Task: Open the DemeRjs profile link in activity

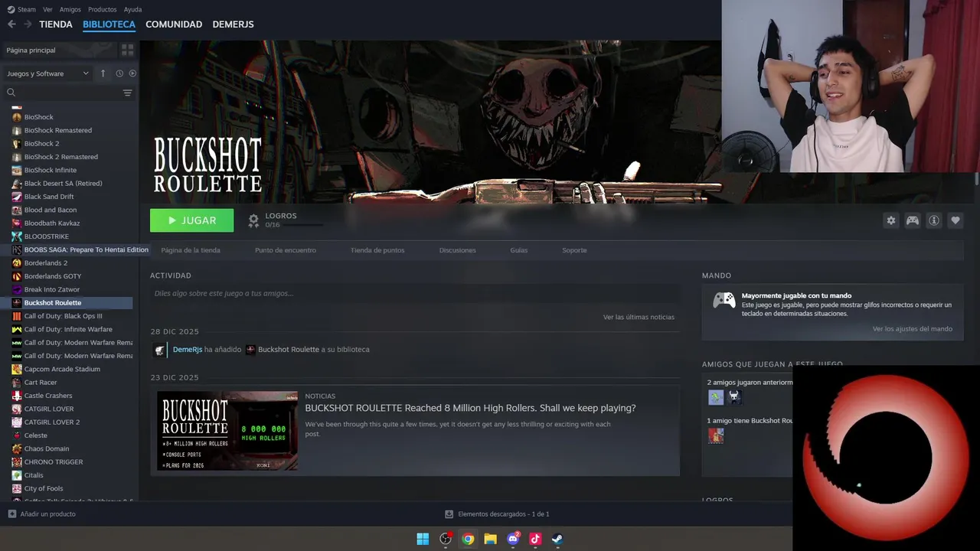Action: [188, 350]
